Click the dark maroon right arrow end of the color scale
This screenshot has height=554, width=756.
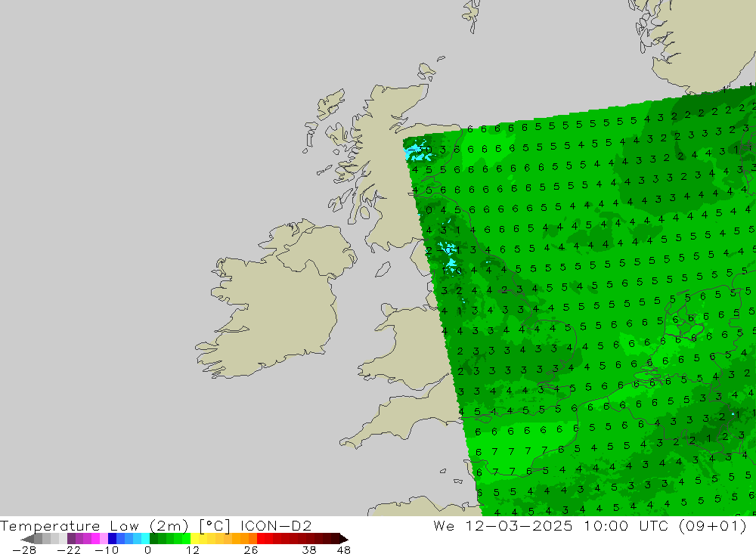[344, 539]
